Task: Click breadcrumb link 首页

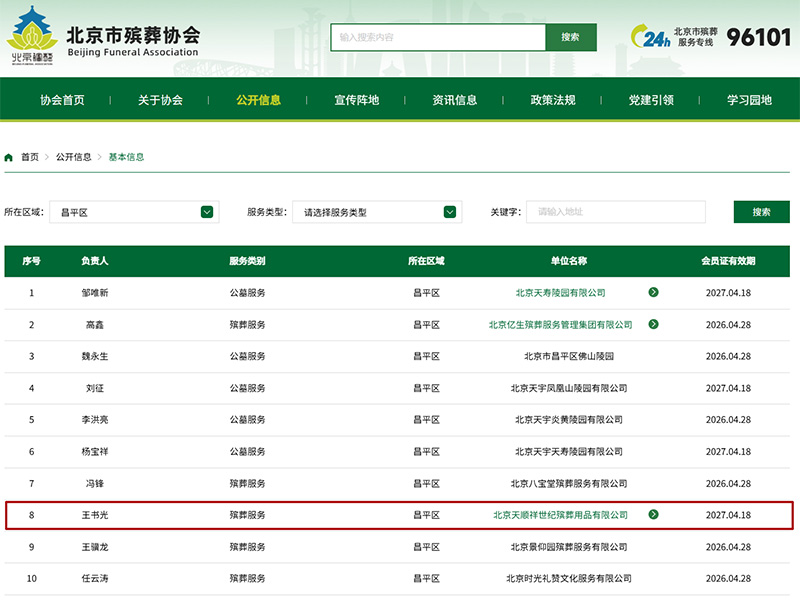Action: (x=30, y=157)
